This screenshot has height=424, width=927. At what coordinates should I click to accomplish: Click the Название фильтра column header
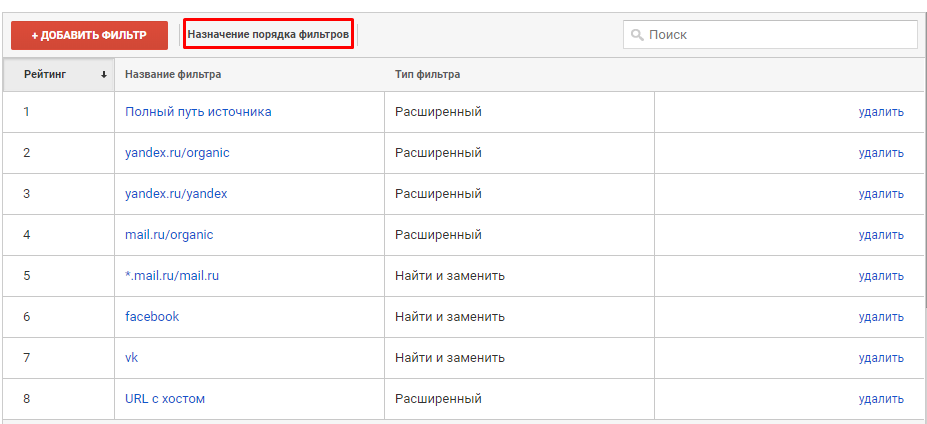click(x=173, y=75)
